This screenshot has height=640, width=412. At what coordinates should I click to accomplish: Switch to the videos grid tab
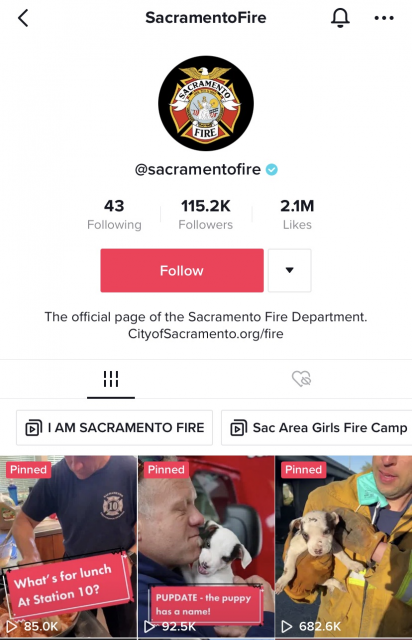111,379
